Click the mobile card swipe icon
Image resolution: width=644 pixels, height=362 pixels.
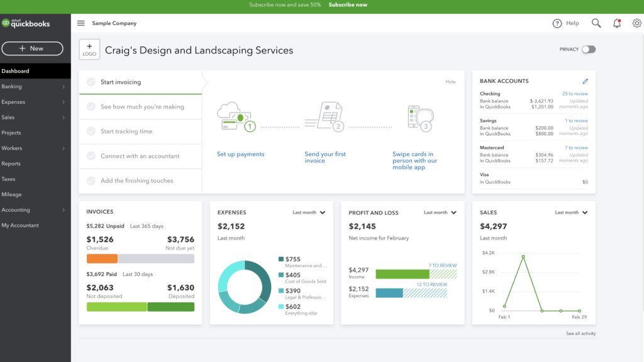pyautogui.click(x=420, y=118)
